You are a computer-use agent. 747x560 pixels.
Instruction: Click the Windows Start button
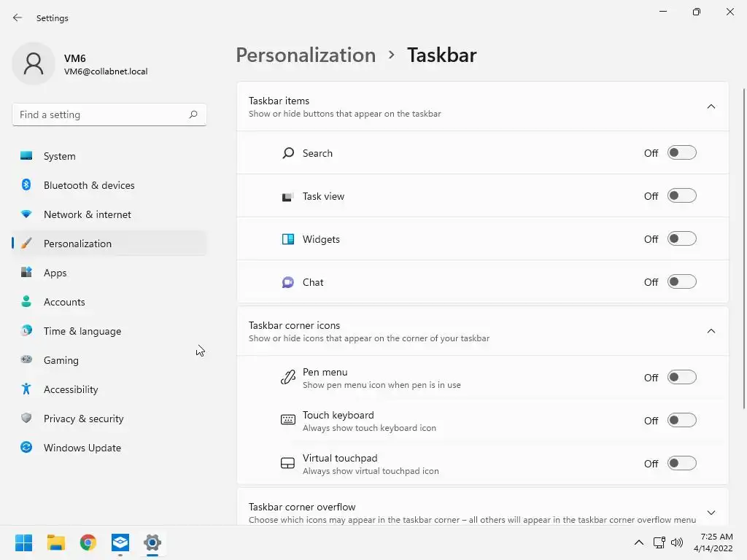coord(23,542)
